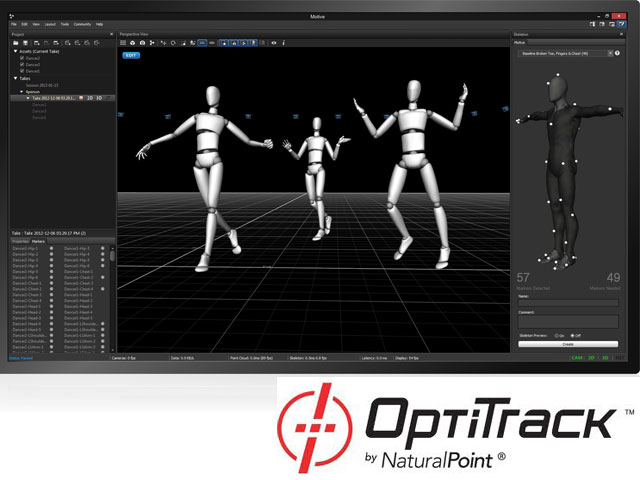Select the Dance1-Hip-3 marker row

77,248
